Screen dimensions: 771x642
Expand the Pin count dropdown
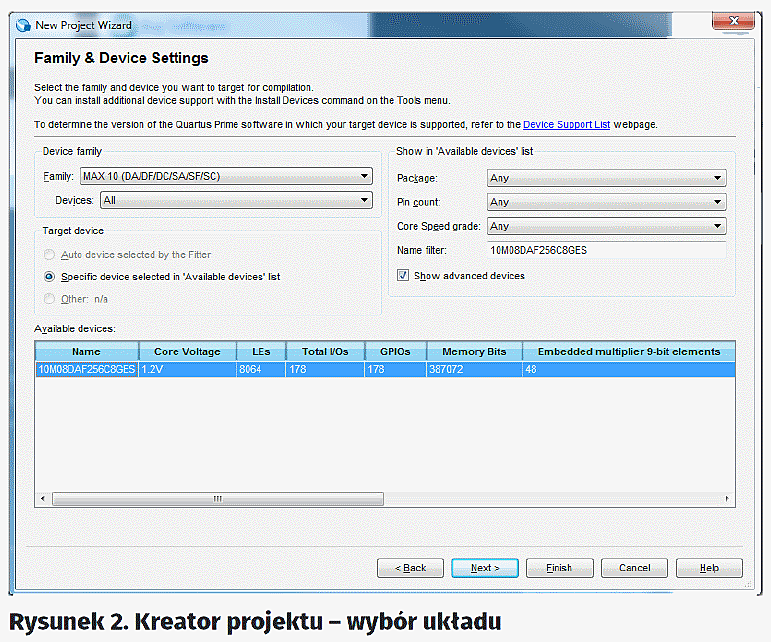point(606,202)
